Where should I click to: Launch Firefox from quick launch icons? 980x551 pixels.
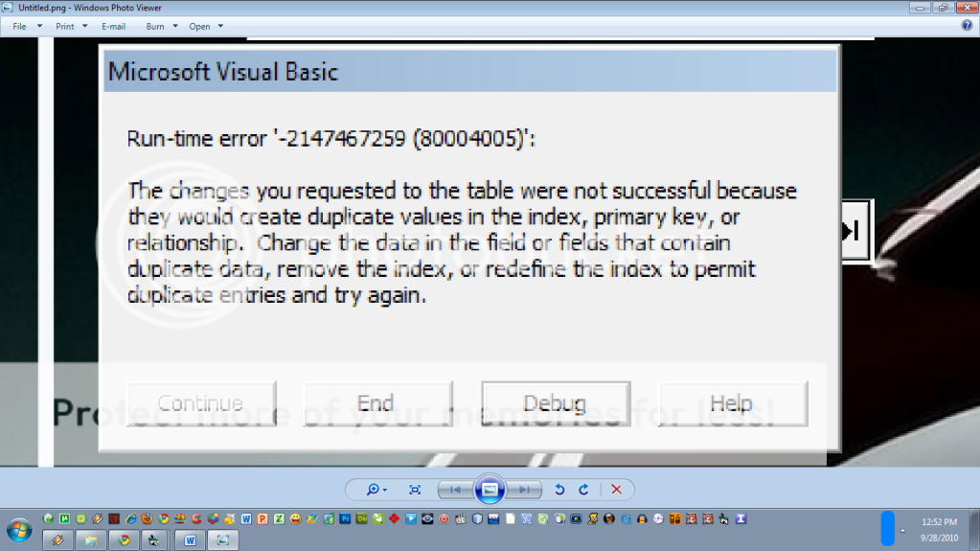[x=147, y=519]
